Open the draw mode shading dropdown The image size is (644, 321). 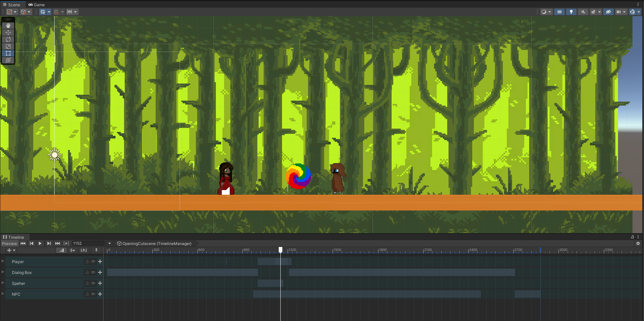(x=546, y=12)
